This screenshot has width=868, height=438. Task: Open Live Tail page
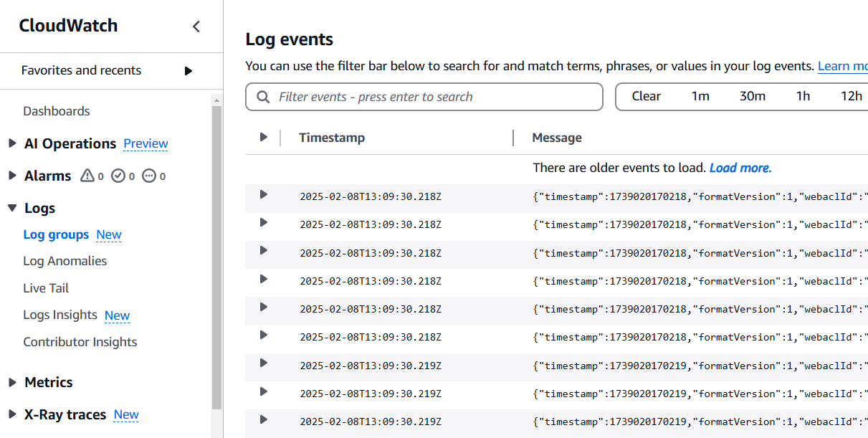(46, 288)
